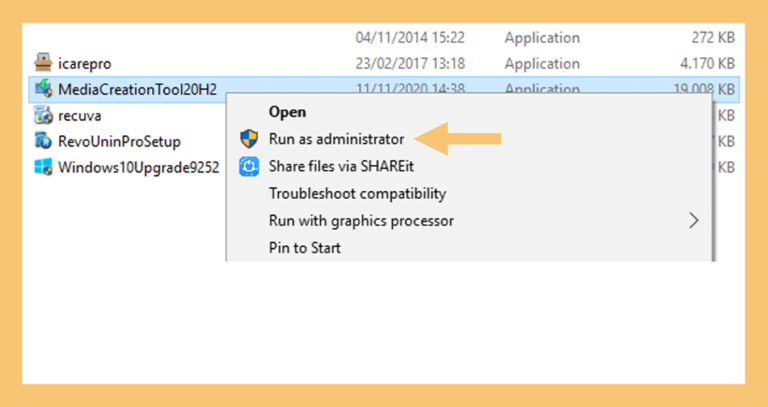Click the Windows10Upgrade9252 Windows logo icon
Screen dimensions: 768x407
tap(43, 168)
